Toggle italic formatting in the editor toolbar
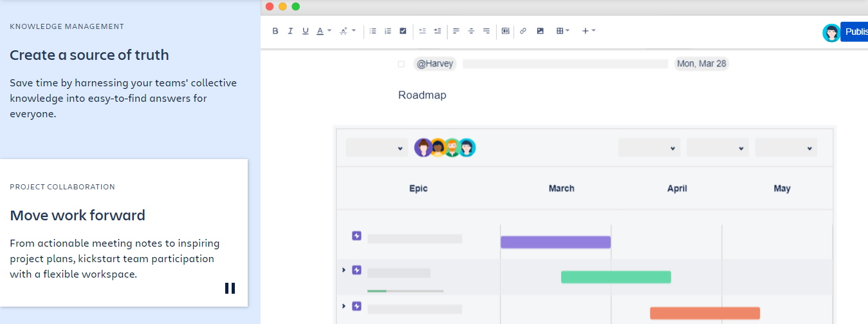Image resolution: width=868 pixels, height=324 pixels. 290,31
